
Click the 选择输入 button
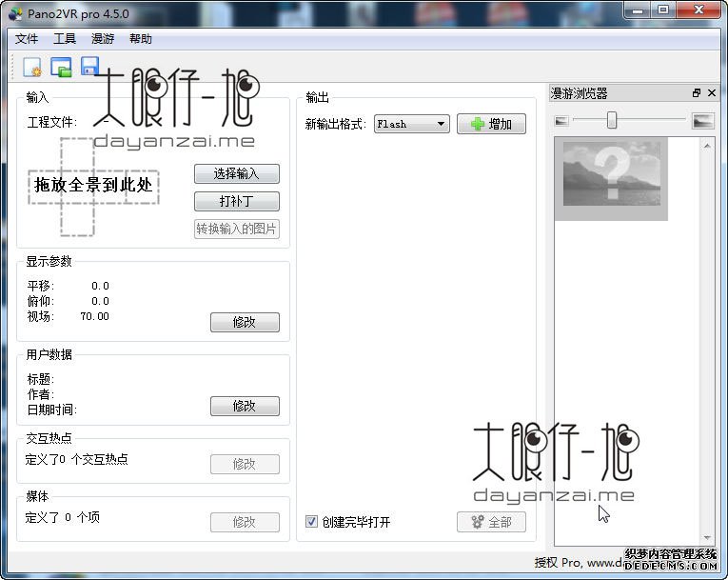[x=237, y=174]
